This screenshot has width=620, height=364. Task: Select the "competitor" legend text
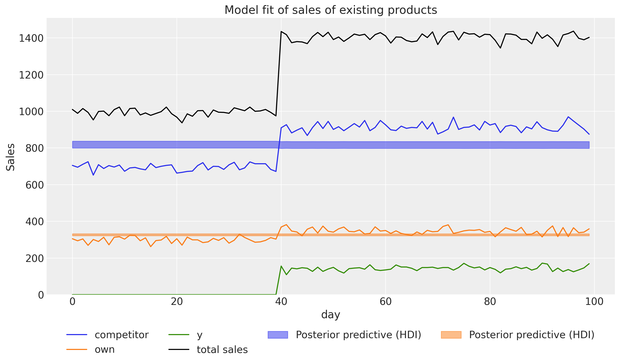(122, 335)
